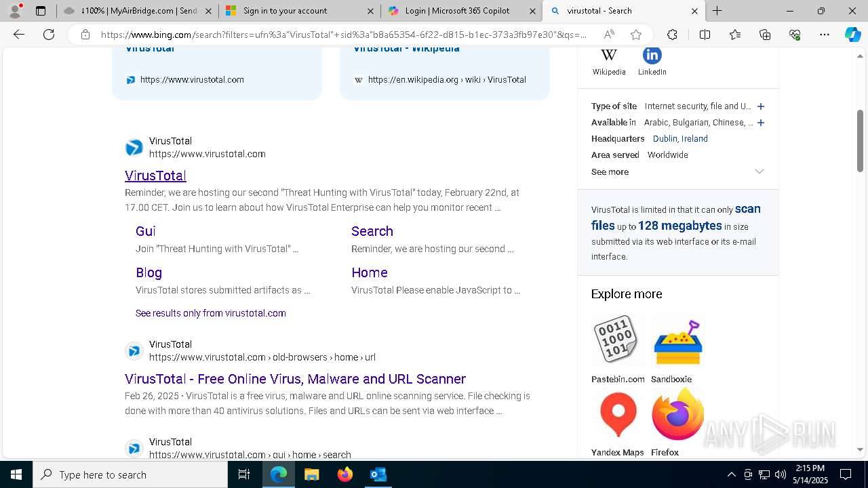Open Task View on taskbar

(244, 474)
